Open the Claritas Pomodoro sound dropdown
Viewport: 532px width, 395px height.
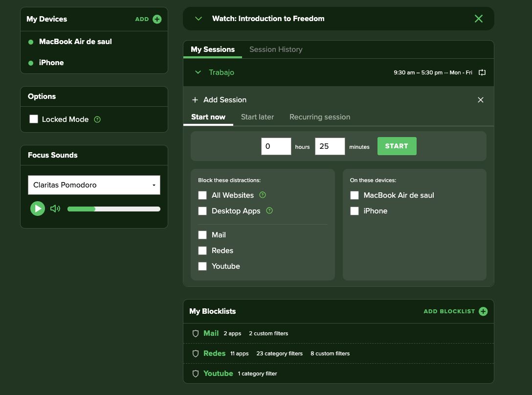tap(94, 185)
